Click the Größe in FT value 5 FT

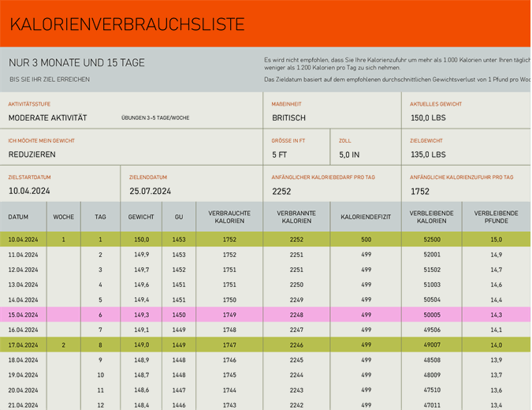click(x=280, y=155)
